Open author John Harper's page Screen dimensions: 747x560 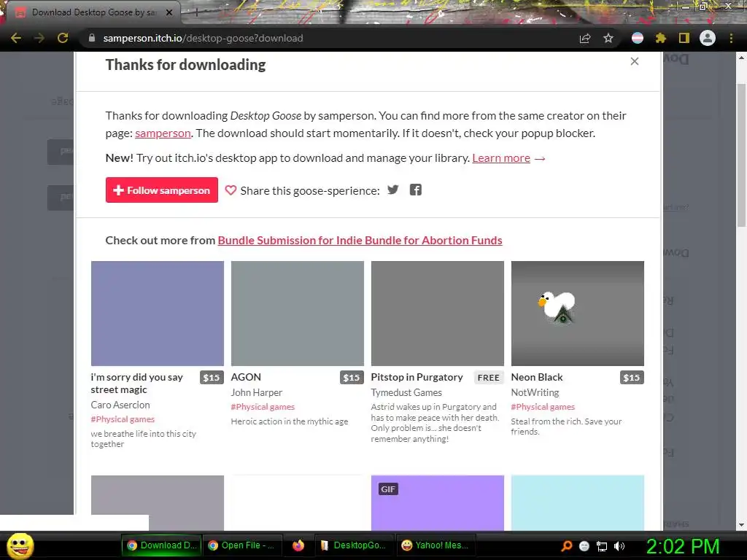(x=257, y=392)
